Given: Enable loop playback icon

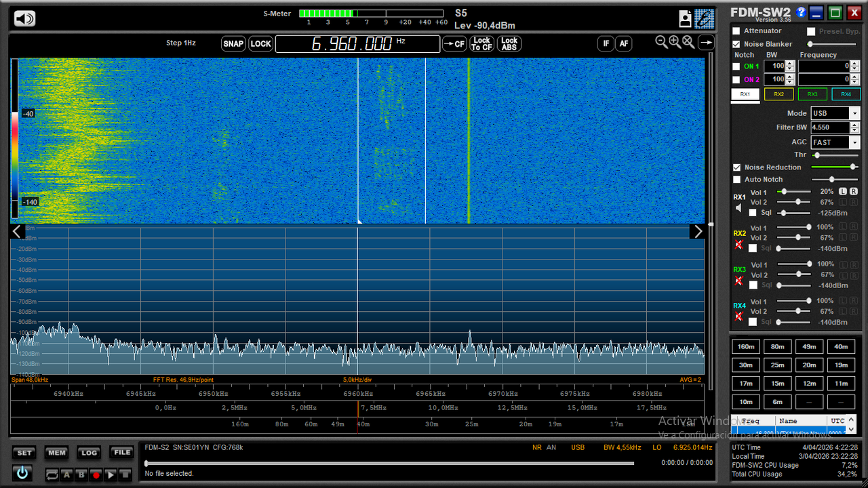Looking at the screenshot, I should pos(52,475).
